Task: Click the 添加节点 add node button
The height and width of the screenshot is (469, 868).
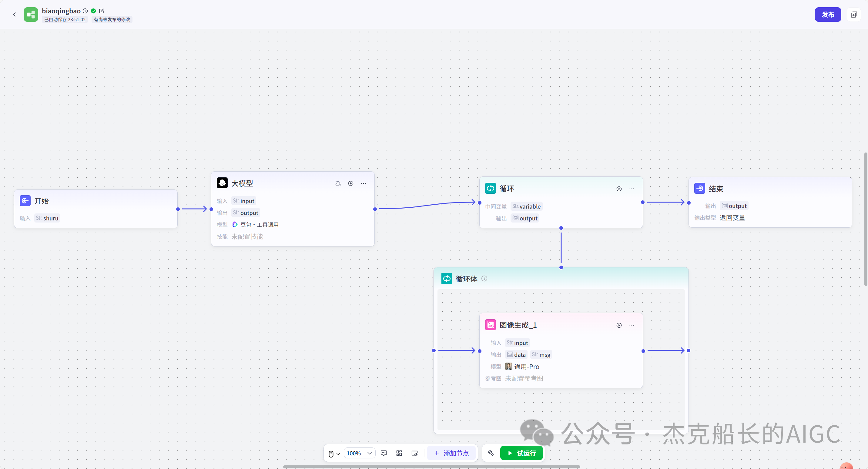Action: point(451,453)
